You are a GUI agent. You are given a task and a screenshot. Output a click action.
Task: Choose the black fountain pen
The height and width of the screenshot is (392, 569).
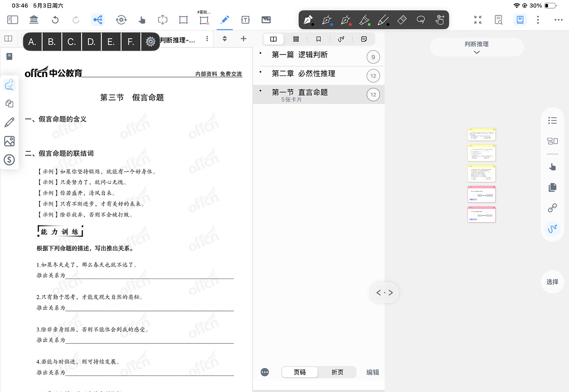(x=308, y=20)
